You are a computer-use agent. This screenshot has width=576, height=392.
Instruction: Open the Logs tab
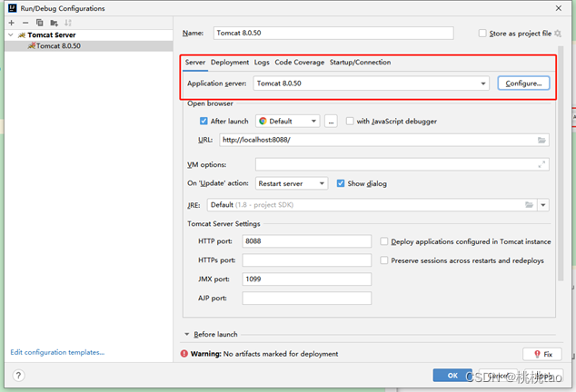pos(262,63)
